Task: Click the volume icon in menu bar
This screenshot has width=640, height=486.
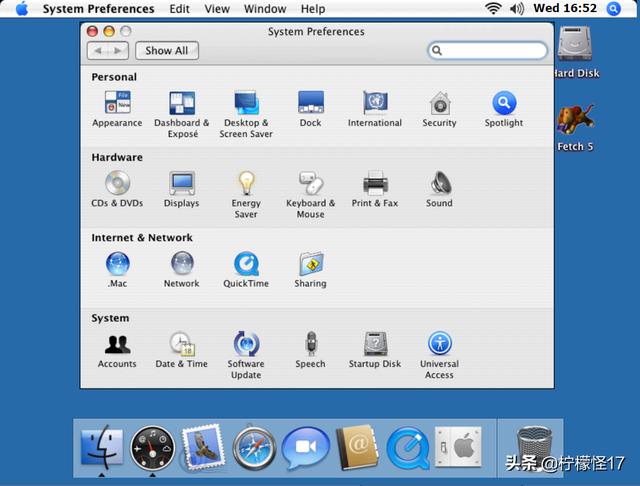Action: (x=517, y=9)
